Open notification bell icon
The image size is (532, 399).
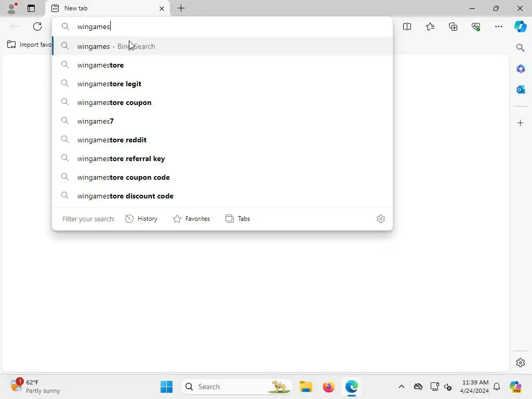[497, 387]
